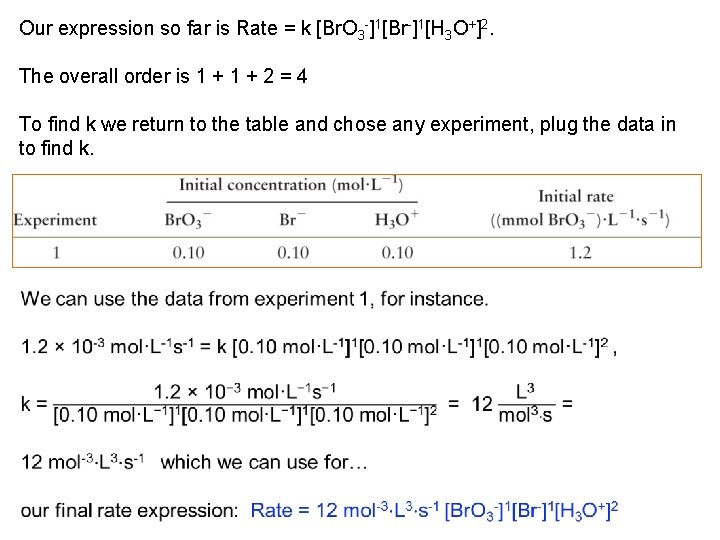Click the 0.10 value under Br⁻

pyautogui.click(x=293, y=252)
